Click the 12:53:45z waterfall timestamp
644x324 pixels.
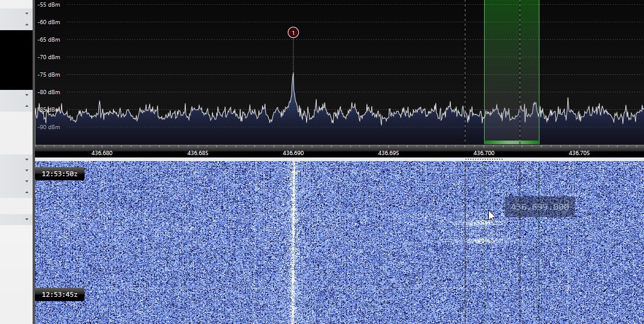(x=59, y=295)
